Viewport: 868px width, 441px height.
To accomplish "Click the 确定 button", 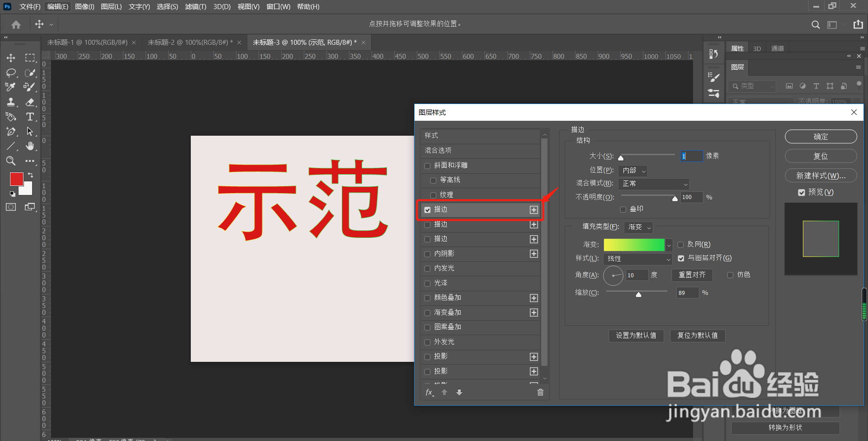I will pyautogui.click(x=821, y=136).
